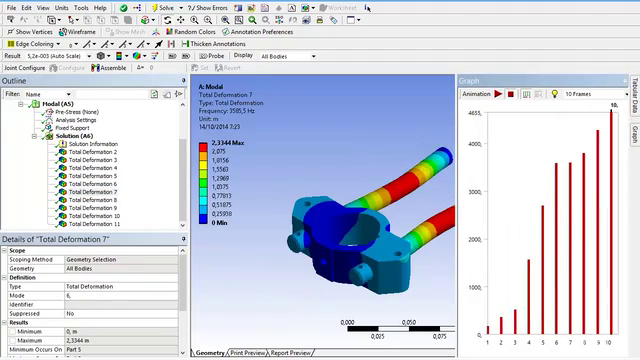Toggle Thicken Annotations
The image size is (640, 360).
(x=213, y=44)
